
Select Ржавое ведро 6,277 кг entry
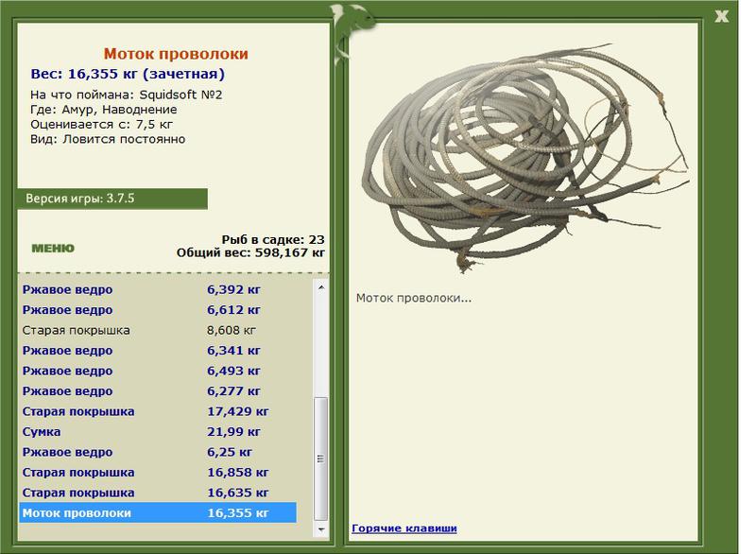158,391
